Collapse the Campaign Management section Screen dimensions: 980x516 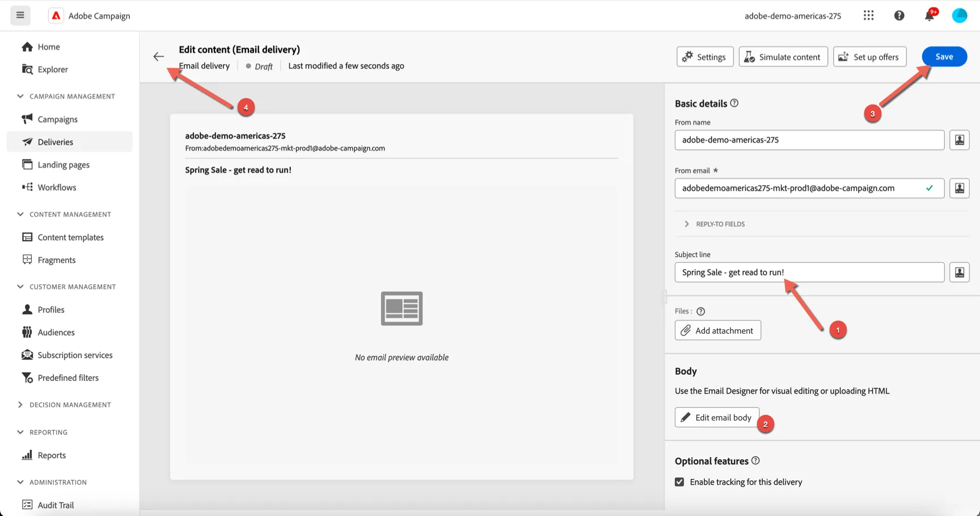tap(20, 97)
